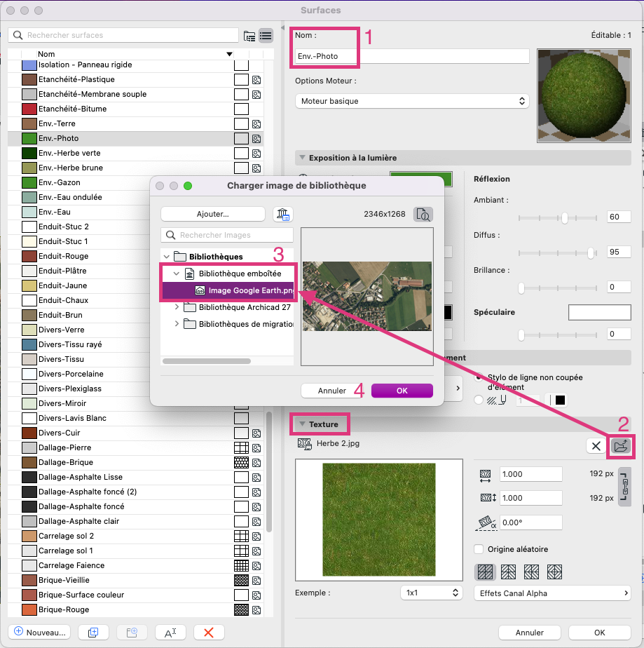The image size is (644, 648).
Task: Click the Ajouter... button
Action: tap(212, 214)
